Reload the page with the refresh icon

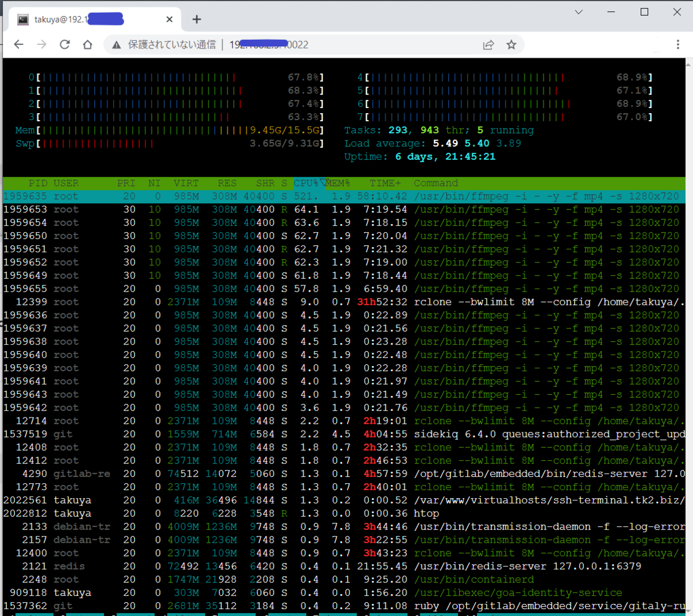65,44
